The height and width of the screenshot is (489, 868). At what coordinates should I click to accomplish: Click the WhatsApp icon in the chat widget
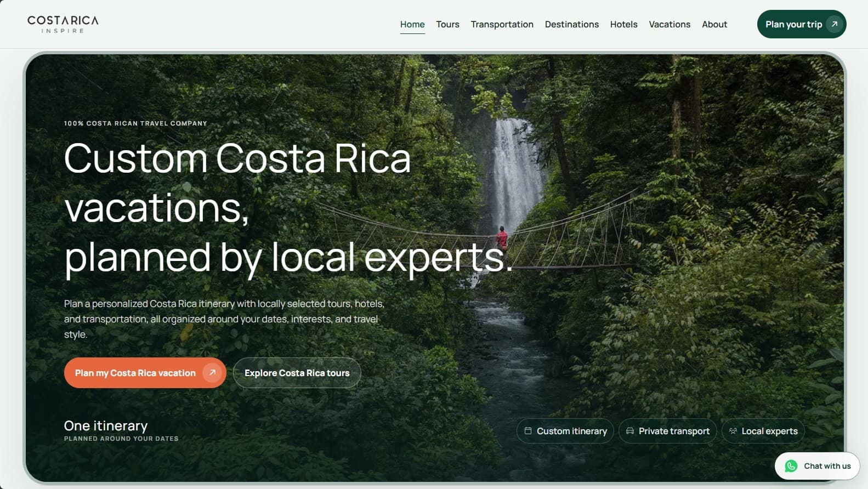click(791, 466)
